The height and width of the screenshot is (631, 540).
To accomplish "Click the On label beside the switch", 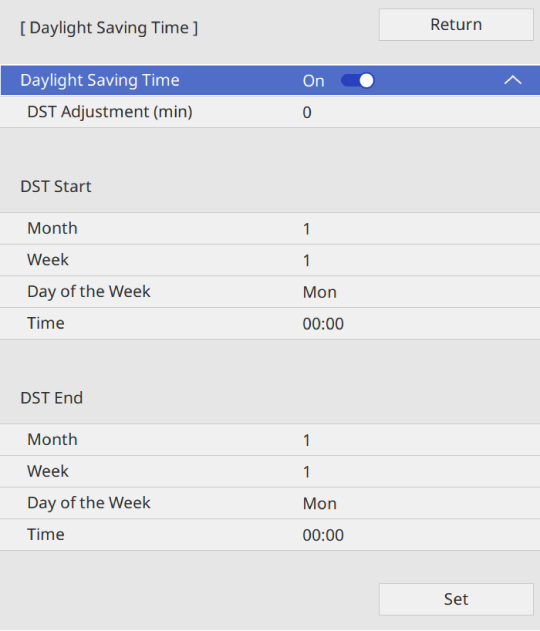I will [x=313, y=81].
